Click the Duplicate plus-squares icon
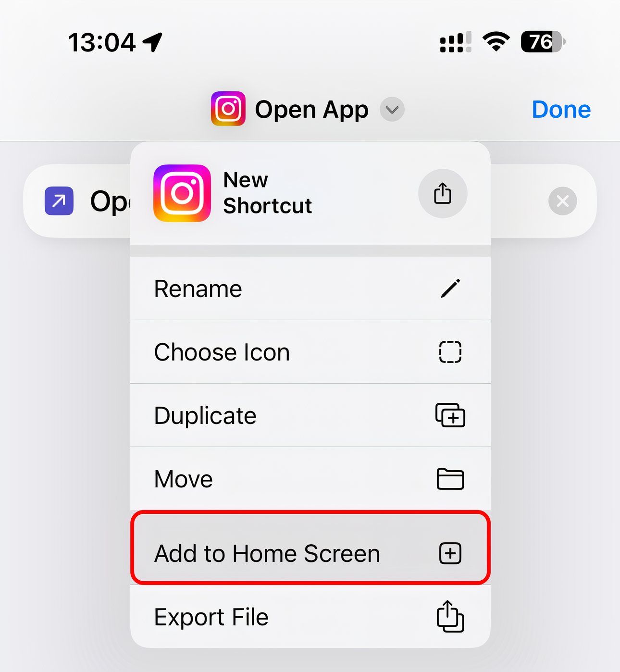 pyautogui.click(x=450, y=415)
